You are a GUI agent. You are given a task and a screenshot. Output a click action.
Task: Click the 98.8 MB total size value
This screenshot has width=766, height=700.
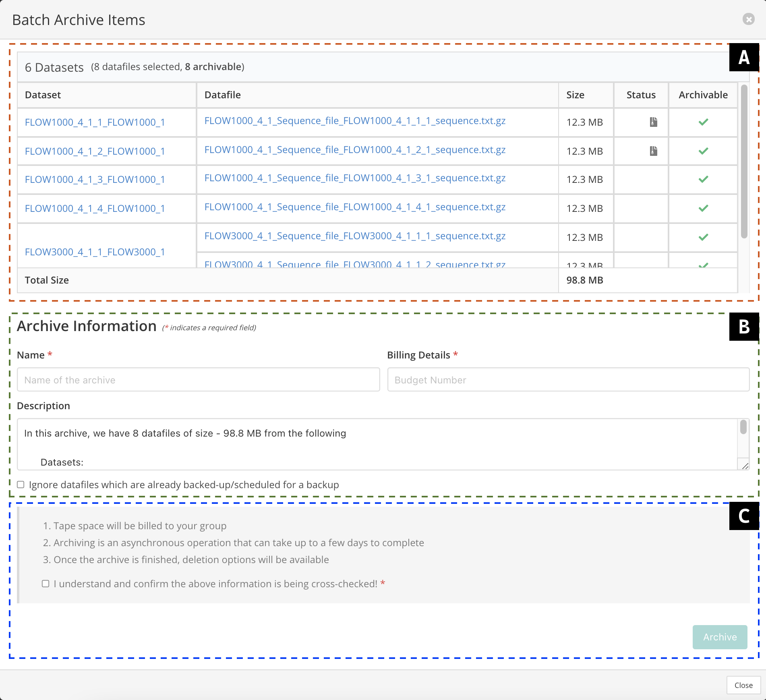tap(585, 280)
